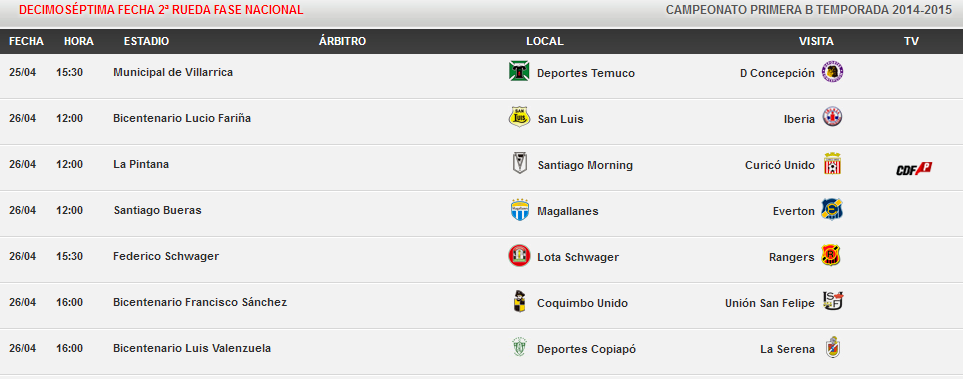
Task: Click the Everton club crest
Action: coord(832,209)
